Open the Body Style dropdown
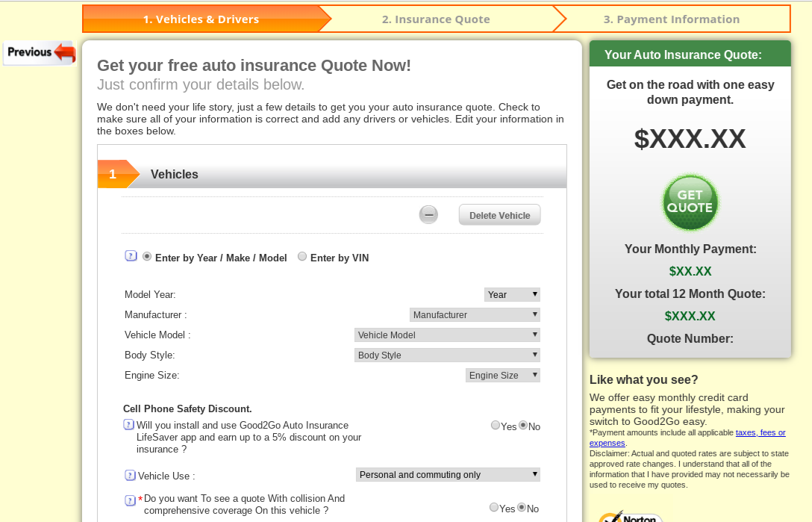Image resolution: width=812 pixels, height=522 pixels. point(446,355)
